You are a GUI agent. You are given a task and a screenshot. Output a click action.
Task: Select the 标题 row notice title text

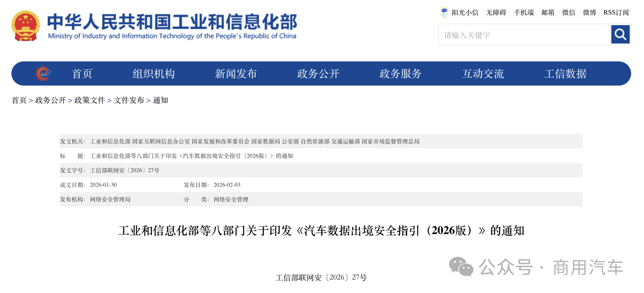point(191,156)
